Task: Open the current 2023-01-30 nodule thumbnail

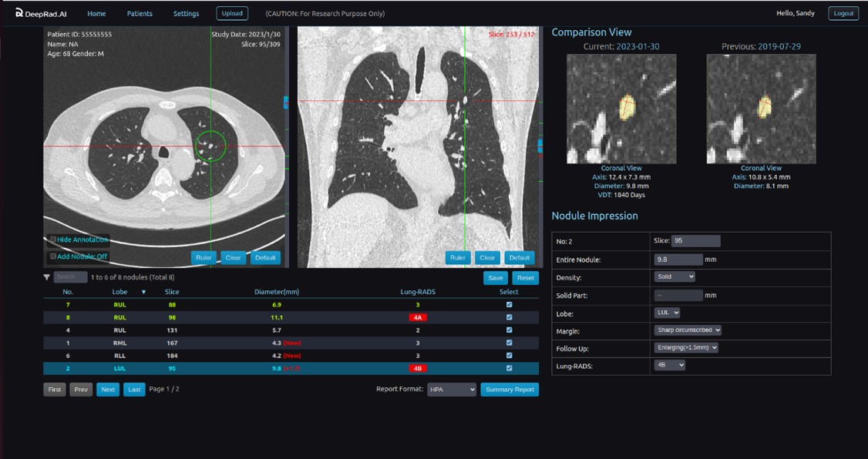Action: (x=621, y=109)
